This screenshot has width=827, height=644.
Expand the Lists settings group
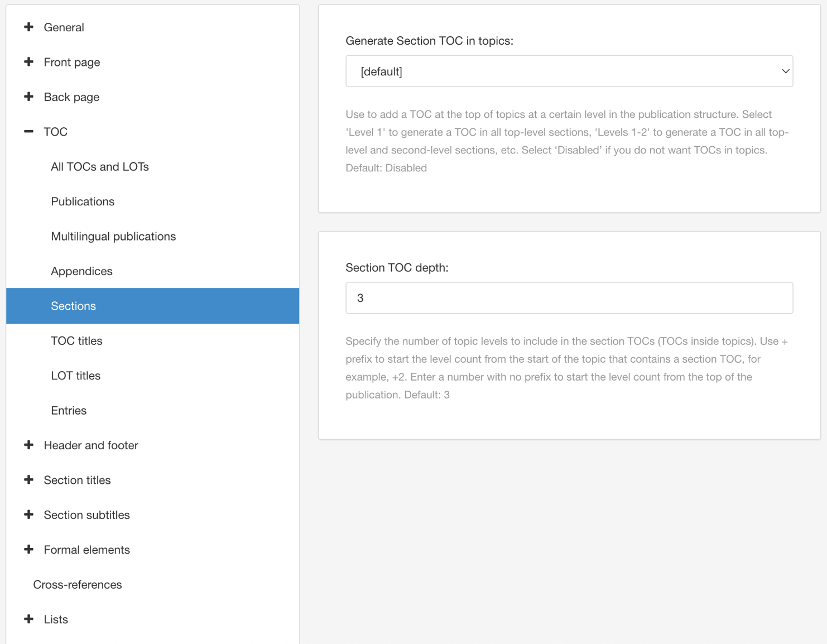point(28,619)
